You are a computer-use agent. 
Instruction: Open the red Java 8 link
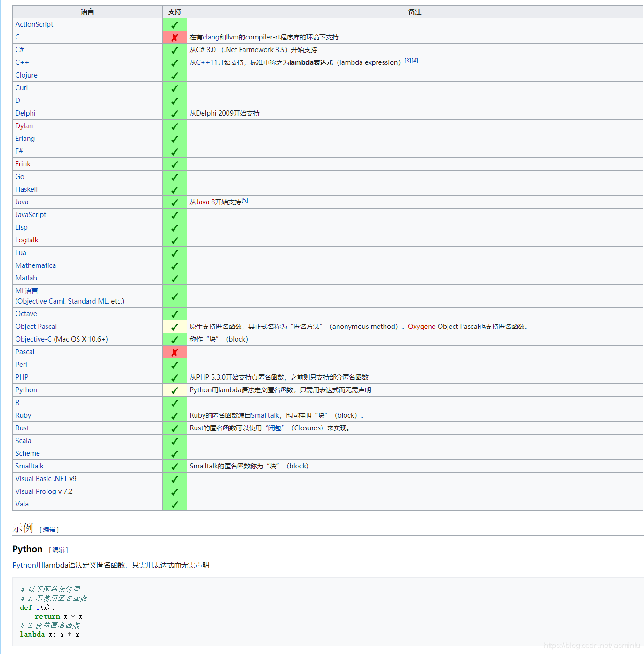(205, 202)
